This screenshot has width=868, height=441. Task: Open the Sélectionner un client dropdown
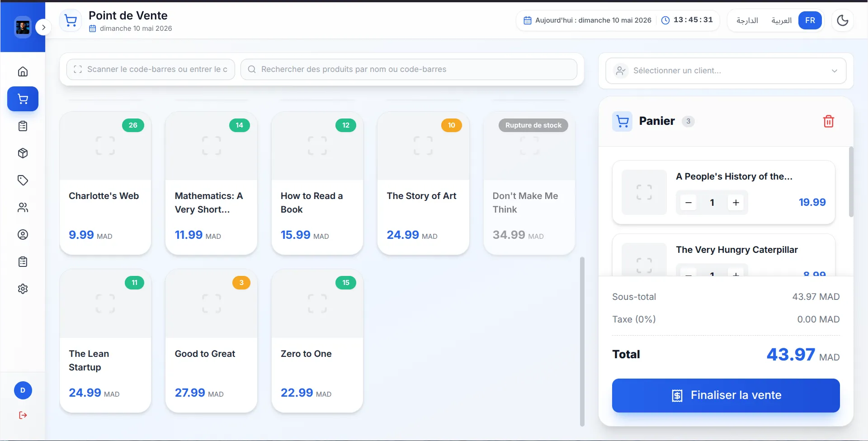(x=726, y=71)
